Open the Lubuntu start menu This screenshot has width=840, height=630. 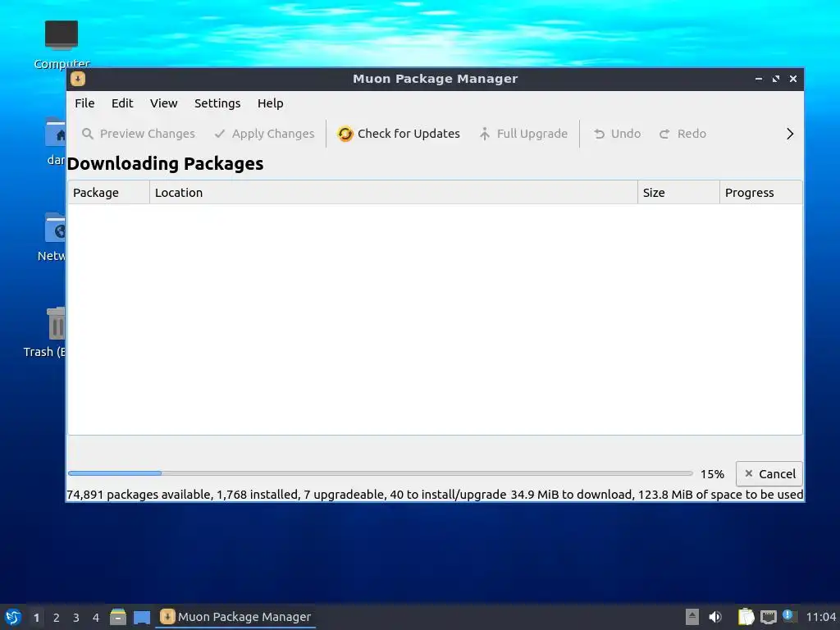tap(13, 617)
